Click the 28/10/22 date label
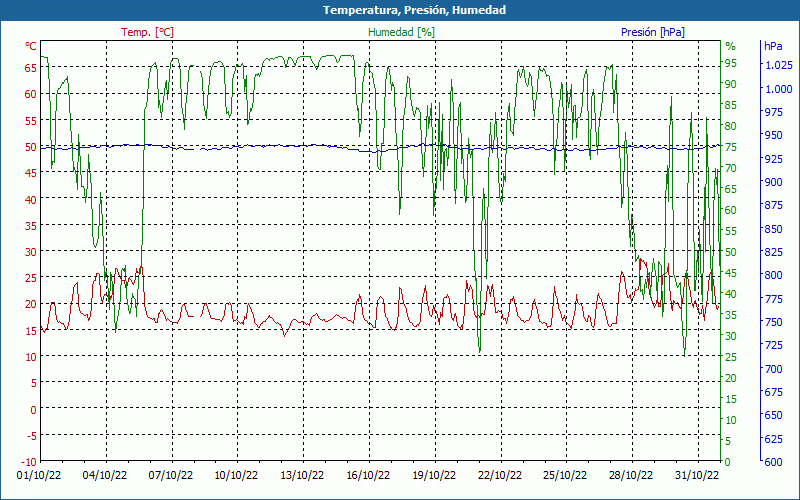Viewport: 800px width, 500px height. (631, 476)
